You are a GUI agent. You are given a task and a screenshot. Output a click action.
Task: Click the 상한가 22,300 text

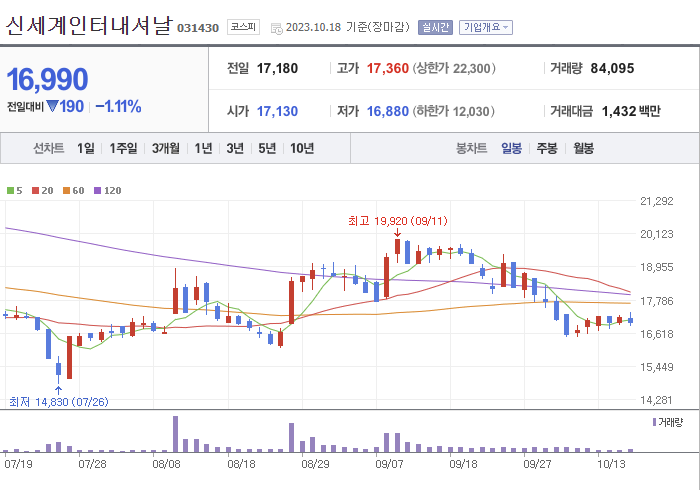coord(454,68)
